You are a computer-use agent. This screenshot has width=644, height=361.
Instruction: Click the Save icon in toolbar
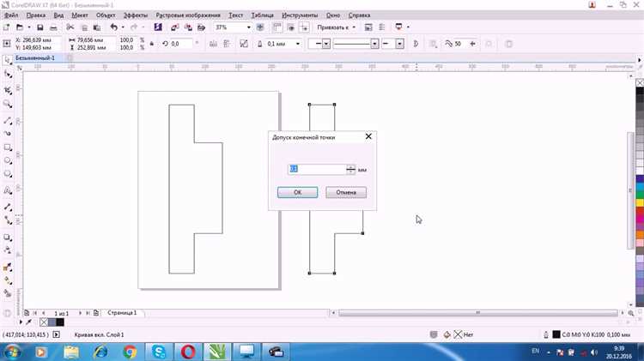(x=40, y=27)
